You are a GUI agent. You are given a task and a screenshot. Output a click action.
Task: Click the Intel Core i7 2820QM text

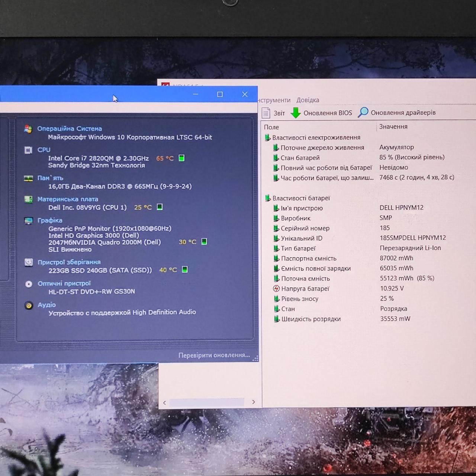click(x=98, y=158)
